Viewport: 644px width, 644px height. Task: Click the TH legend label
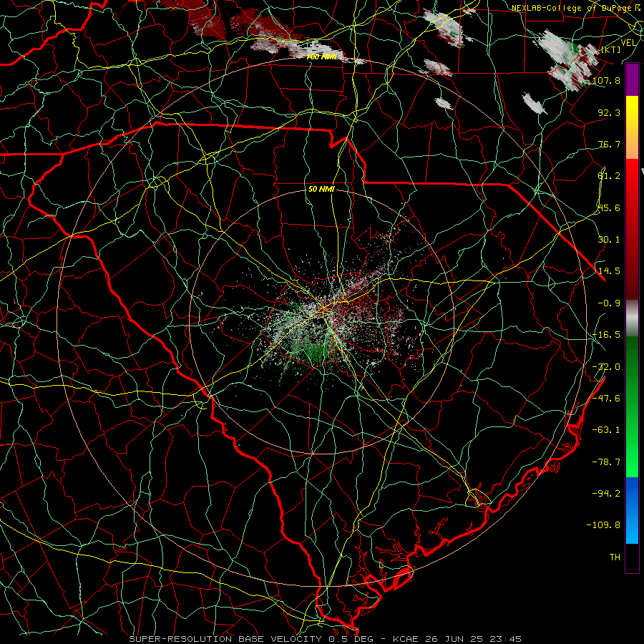click(x=615, y=557)
